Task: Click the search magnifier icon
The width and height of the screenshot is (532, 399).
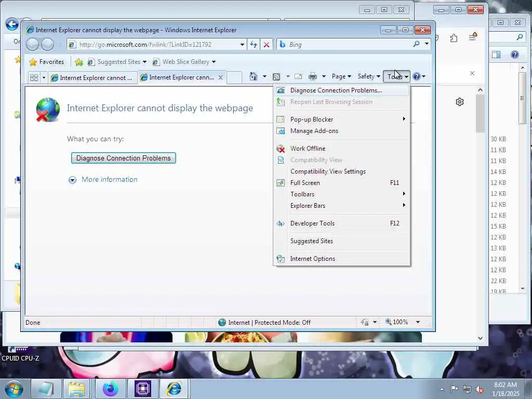Action: [416, 44]
